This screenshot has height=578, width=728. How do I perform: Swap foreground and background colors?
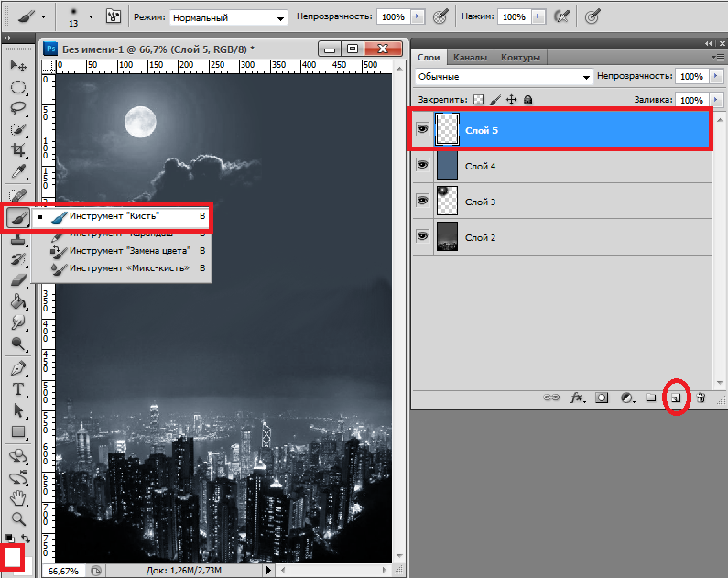click(26, 539)
